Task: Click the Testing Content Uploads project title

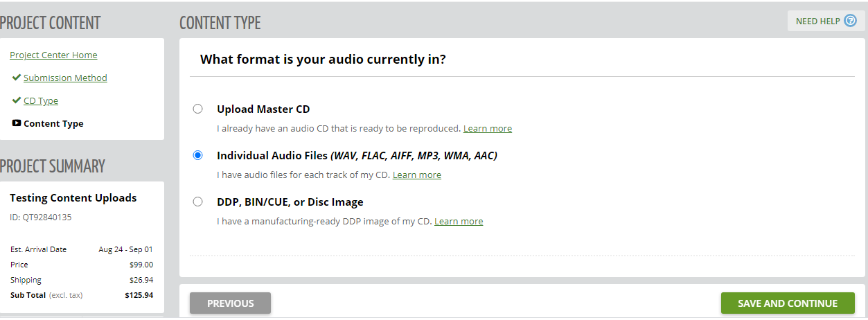Action: point(73,198)
